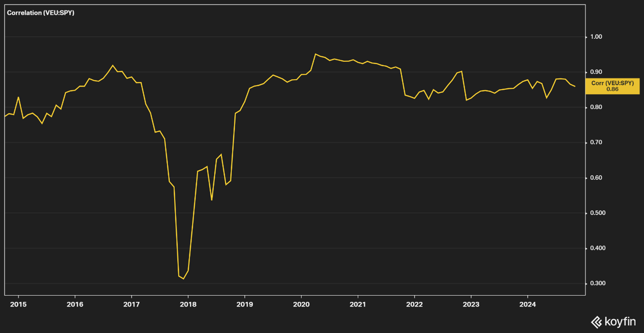
Task: Click the 2023 x-axis label
Action: pyautogui.click(x=471, y=304)
